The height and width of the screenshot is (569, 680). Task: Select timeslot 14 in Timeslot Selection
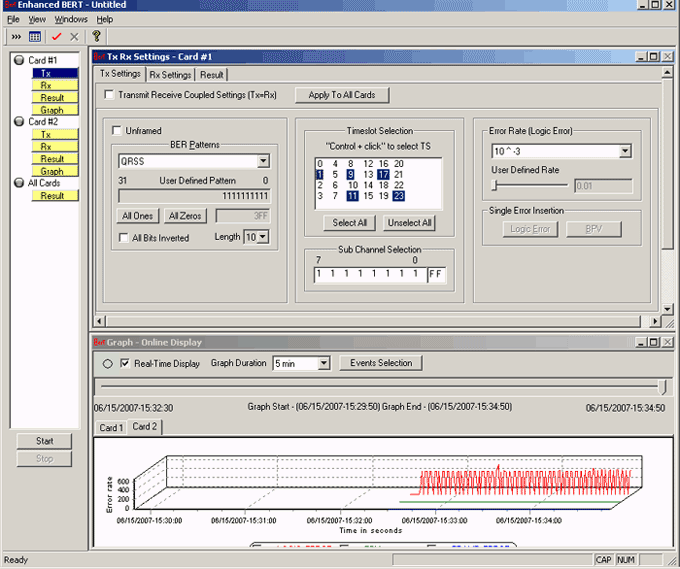(368, 185)
